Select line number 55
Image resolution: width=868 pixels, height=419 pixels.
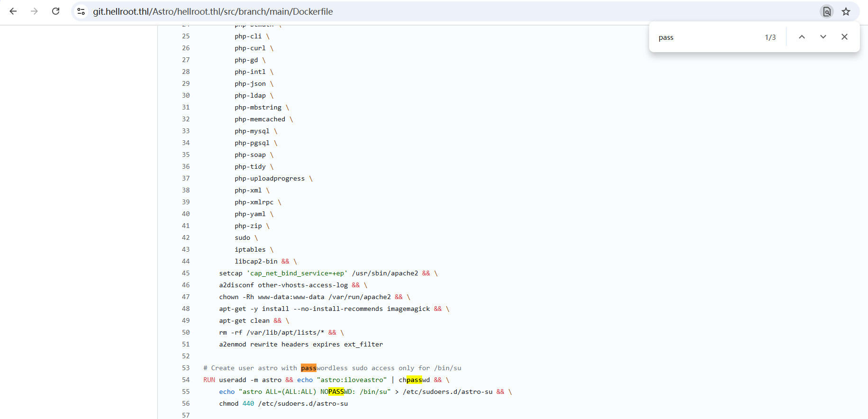pos(186,392)
